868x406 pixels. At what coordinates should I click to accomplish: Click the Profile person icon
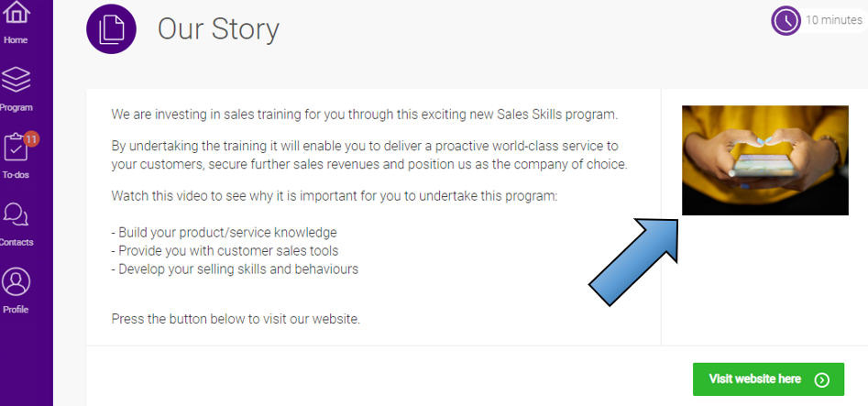point(16,281)
